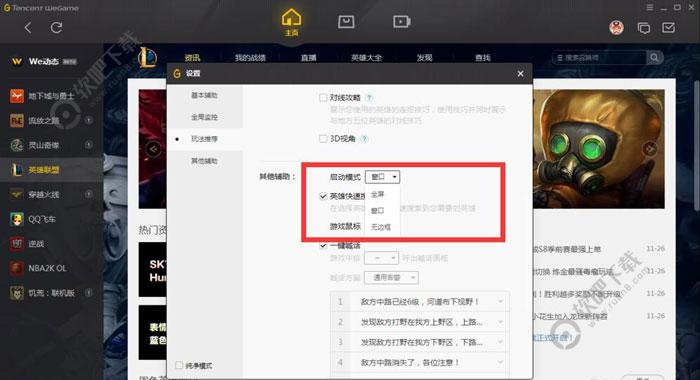
Task: Toggle the 英雄快速 checkbox
Action: tap(323, 196)
